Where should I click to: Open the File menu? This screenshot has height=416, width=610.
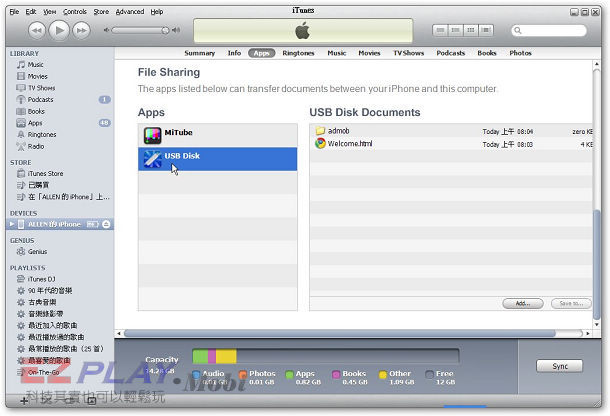[14, 12]
